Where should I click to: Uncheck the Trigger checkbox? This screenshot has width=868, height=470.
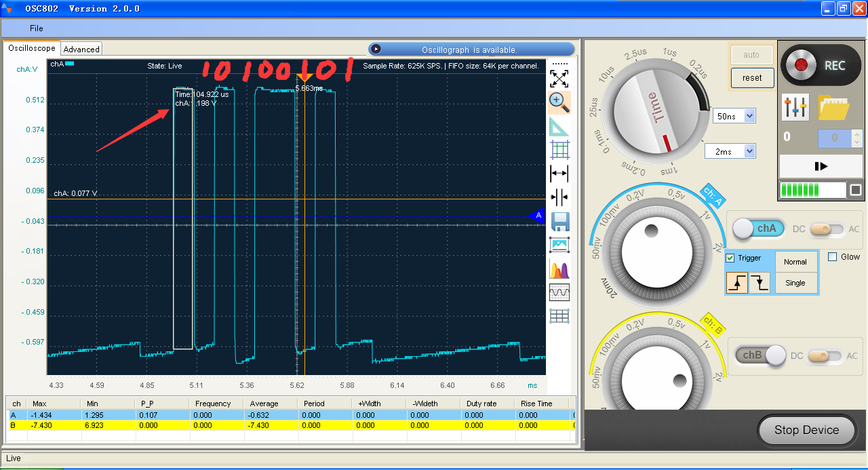click(730, 258)
